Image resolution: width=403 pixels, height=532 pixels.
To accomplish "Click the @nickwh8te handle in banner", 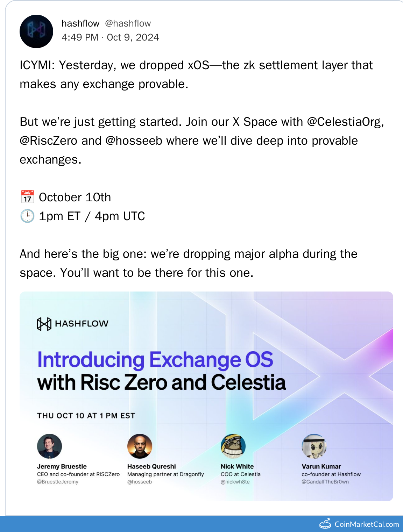I will click(235, 482).
